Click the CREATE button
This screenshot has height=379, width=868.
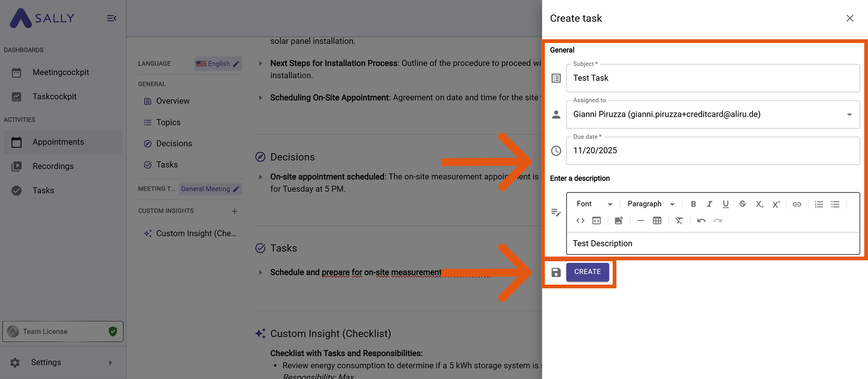587,272
